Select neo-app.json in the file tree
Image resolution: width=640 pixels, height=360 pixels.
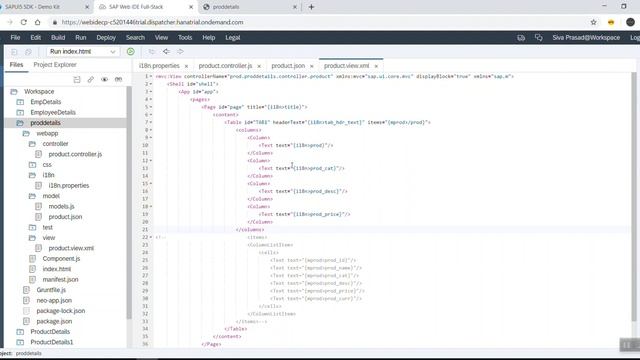54,300
